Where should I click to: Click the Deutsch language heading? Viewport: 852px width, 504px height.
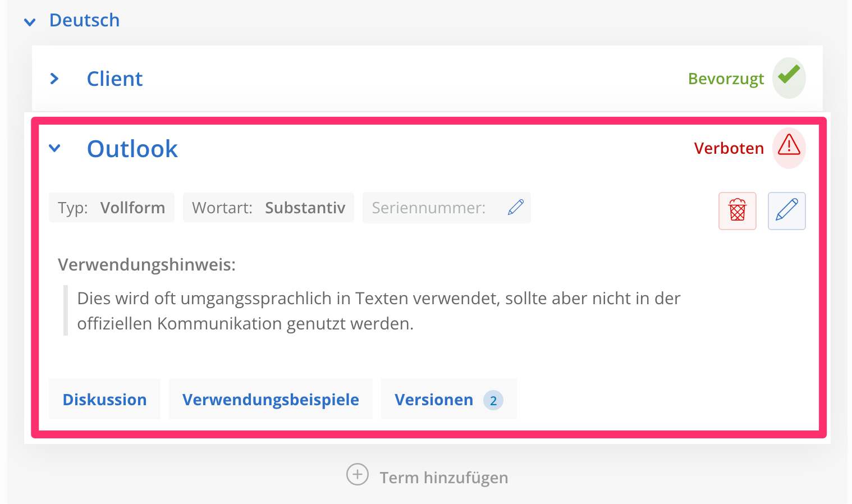click(x=84, y=20)
